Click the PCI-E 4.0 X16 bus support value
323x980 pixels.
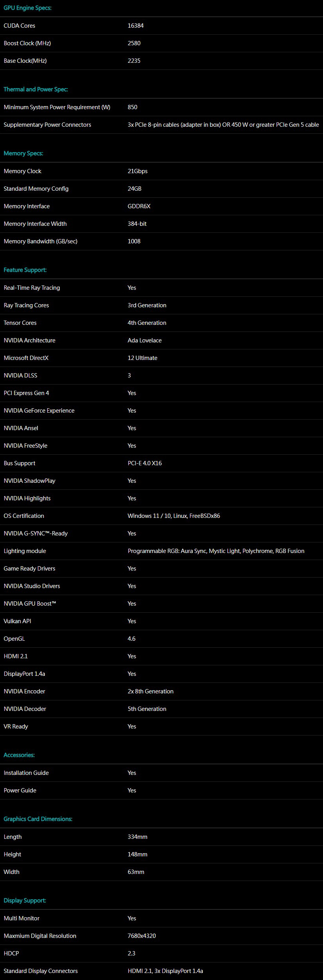(x=144, y=463)
